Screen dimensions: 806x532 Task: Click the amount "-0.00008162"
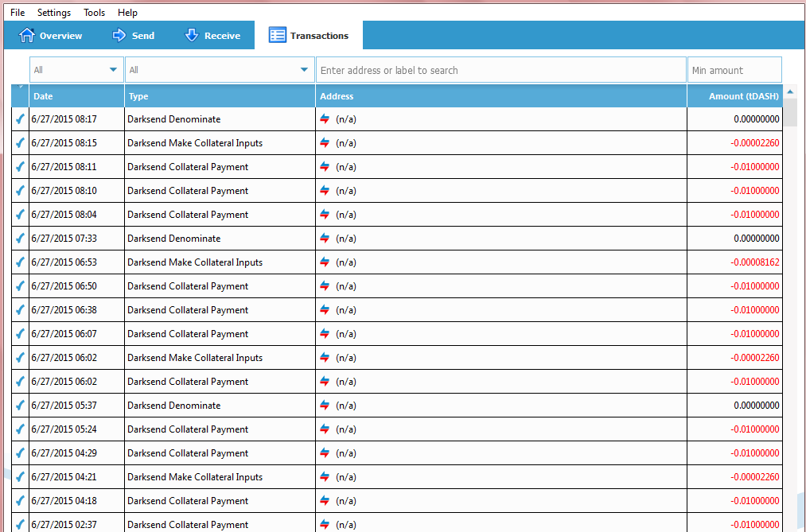[754, 262]
